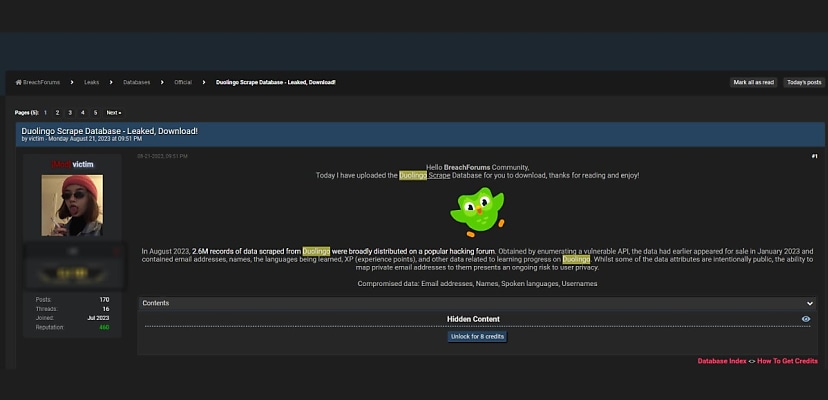Open the Official breadcrumb
The image size is (828, 400).
point(183,82)
